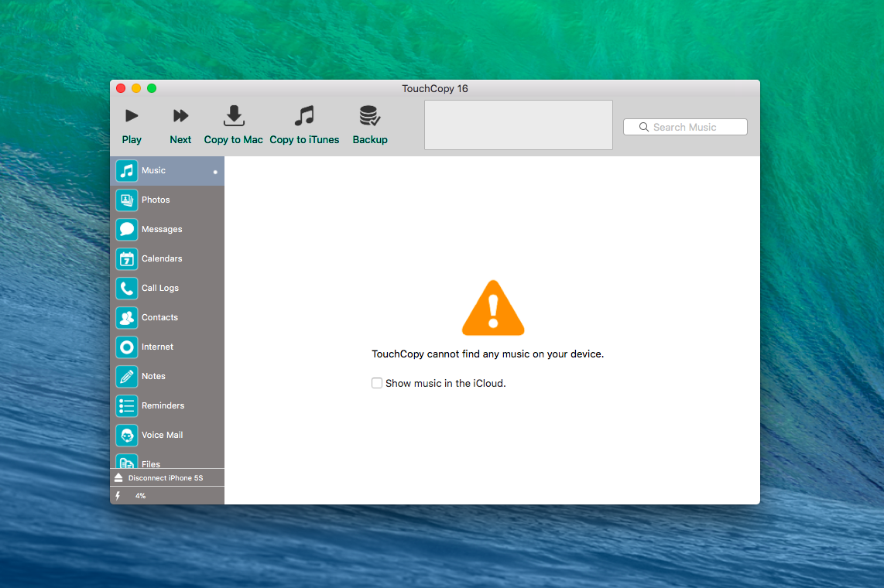This screenshot has width=884, height=588.
Task: Start a Backup with the database icon
Action: coord(370,115)
